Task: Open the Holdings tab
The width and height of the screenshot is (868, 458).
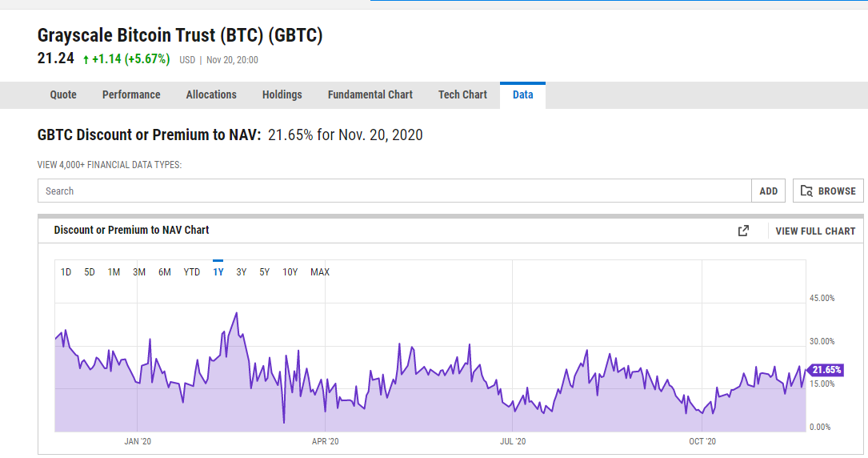Action: click(282, 94)
